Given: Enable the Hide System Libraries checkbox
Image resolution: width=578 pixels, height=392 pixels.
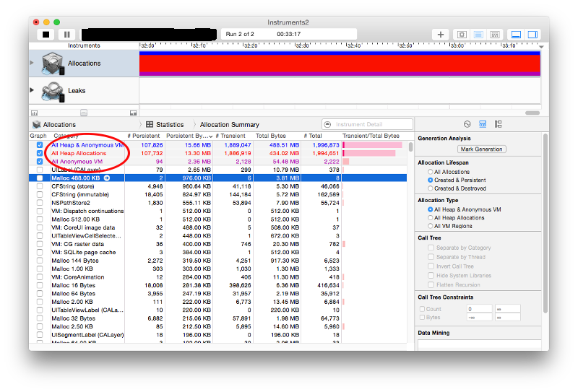Looking at the screenshot, I should pos(431,275).
